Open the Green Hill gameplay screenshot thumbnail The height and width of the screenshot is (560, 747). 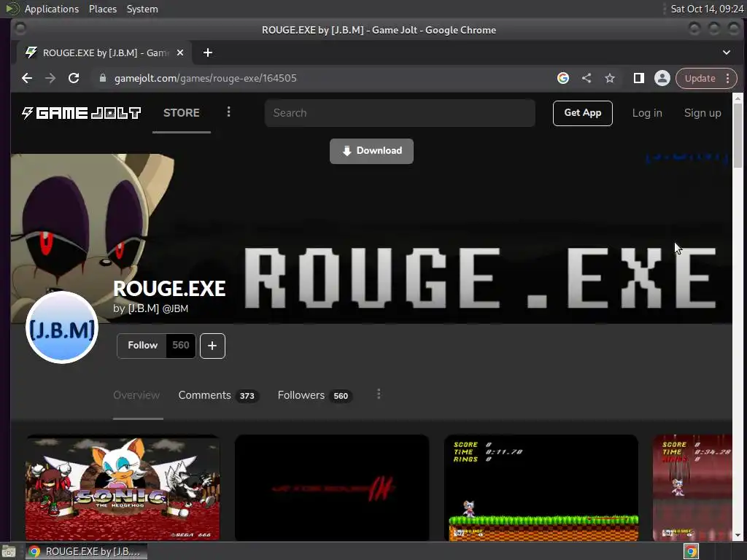click(541, 487)
